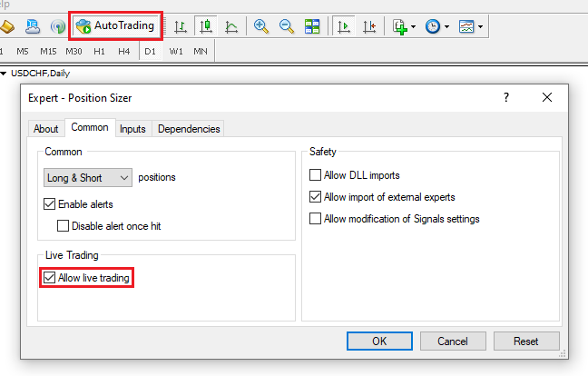Enable Allow DLL imports checkbox
The image size is (588, 376).
pyautogui.click(x=316, y=175)
